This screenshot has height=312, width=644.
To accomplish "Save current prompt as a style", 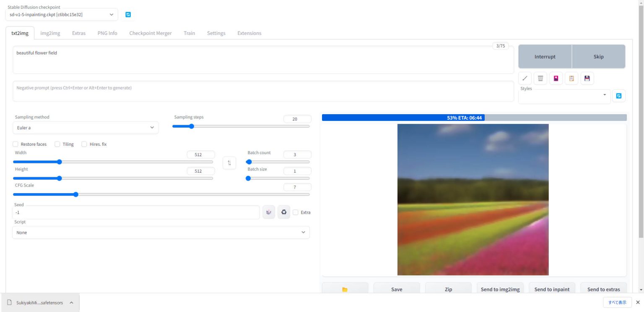I will click(587, 78).
